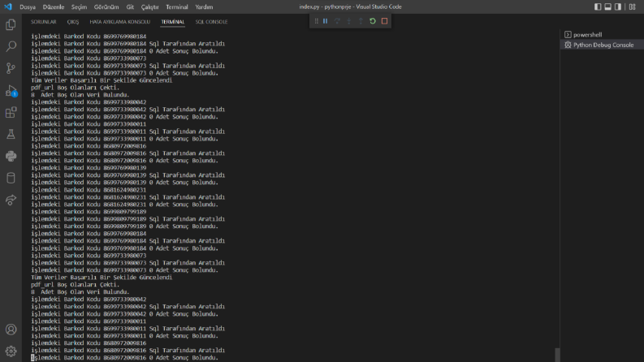The width and height of the screenshot is (644, 362).
Task: Open the Dosya menu
Action: coord(28,7)
